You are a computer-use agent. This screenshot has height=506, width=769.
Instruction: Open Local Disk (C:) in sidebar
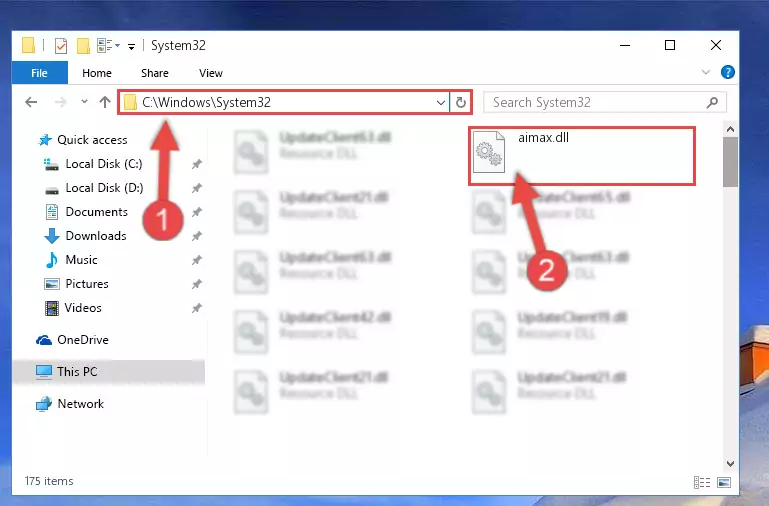pos(103,164)
